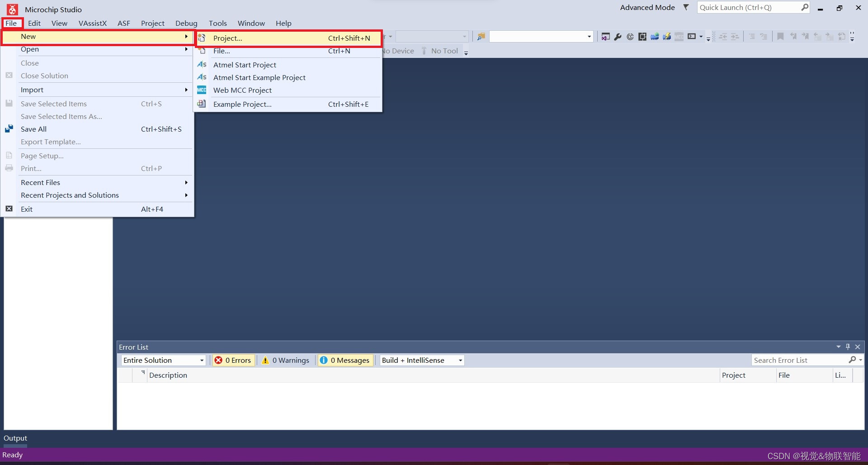868x465 pixels.
Task: Open the Debug menu
Action: (x=186, y=23)
